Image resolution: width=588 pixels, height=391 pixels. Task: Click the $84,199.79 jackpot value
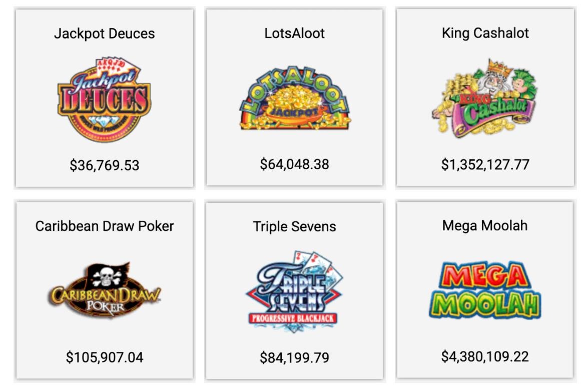pyautogui.click(x=294, y=357)
